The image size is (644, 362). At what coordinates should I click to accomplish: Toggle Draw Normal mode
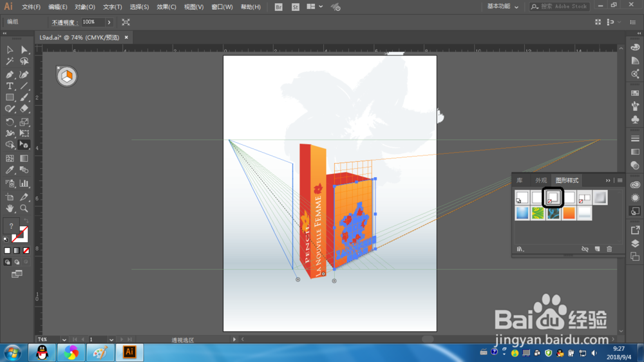pyautogui.click(x=7, y=262)
